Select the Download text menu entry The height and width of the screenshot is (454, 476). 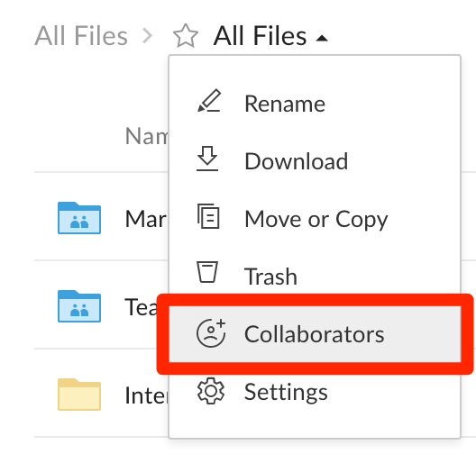pyautogui.click(x=296, y=161)
